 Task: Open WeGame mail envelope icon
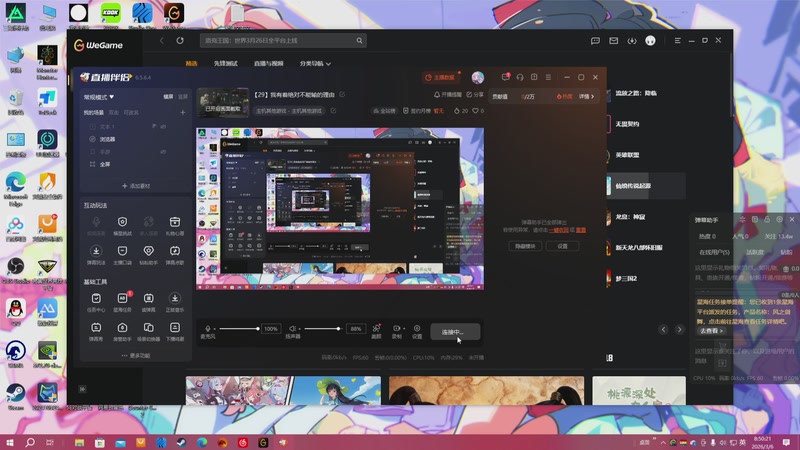point(614,40)
